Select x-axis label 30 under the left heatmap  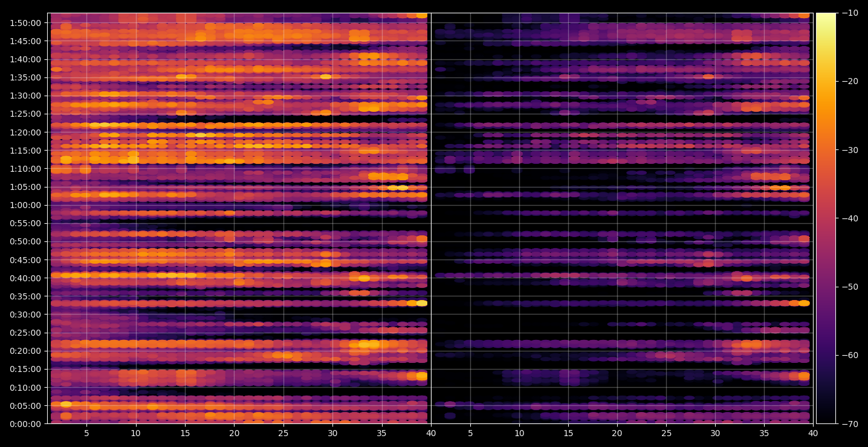click(x=332, y=433)
